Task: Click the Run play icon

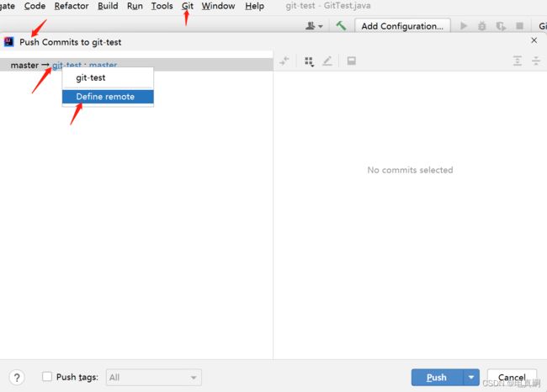Action: pos(464,26)
